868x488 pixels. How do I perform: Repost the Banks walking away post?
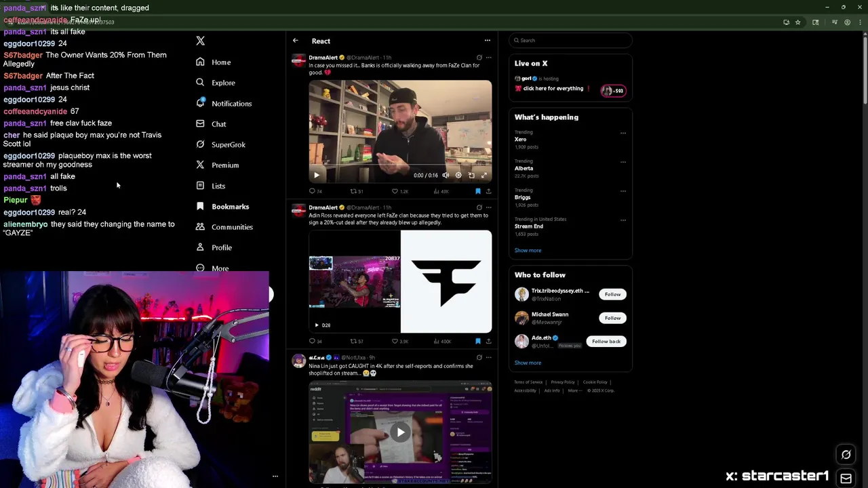click(356, 191)
